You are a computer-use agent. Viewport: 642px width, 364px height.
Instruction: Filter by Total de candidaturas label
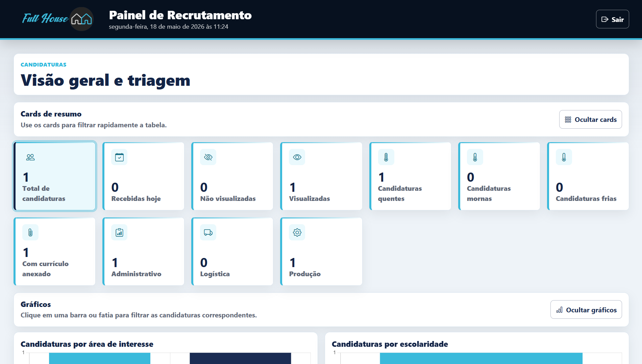pyautogui.click(x=44, y=193)
